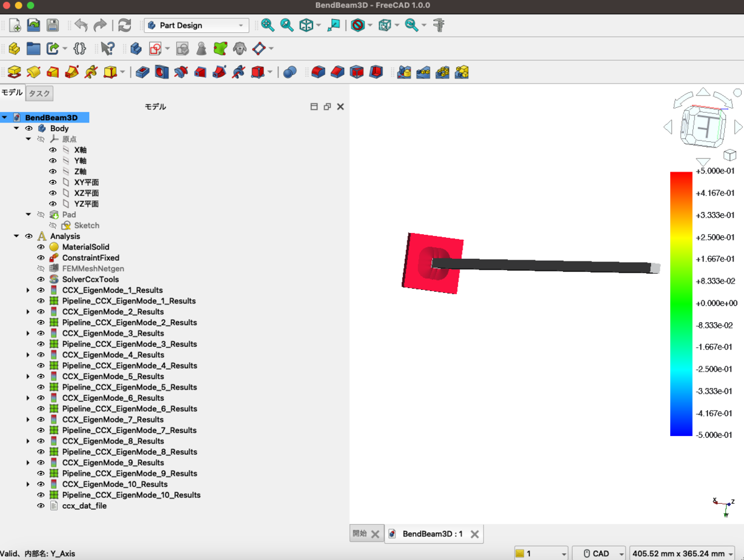Save the current document
The width and height of the screenshot is (744, 560).
point(53,25)
